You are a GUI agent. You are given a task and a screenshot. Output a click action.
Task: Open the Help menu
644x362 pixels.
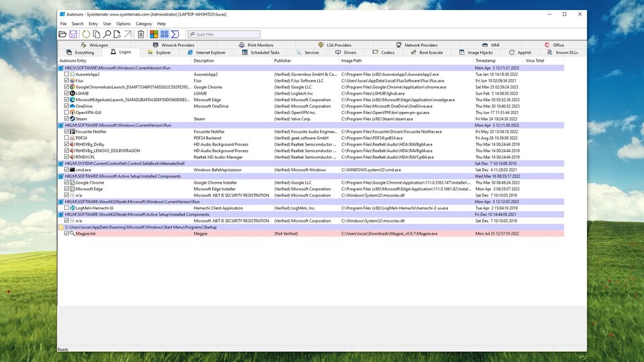(162, 24)
